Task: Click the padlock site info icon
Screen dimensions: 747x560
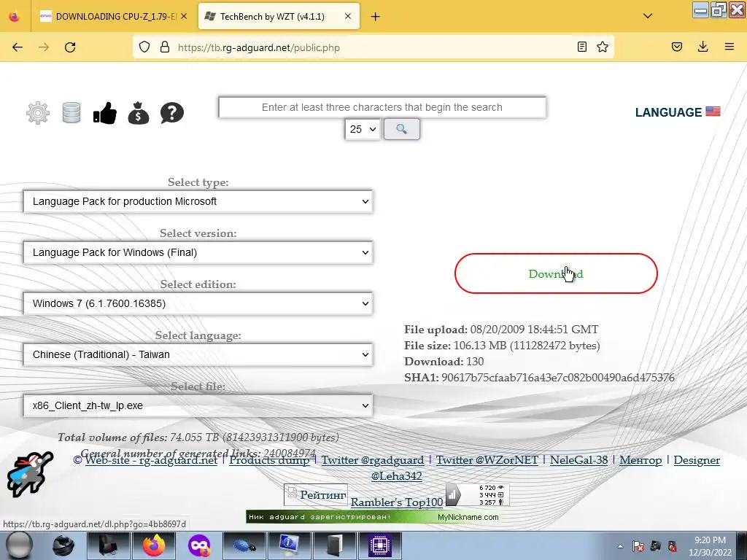Action: pyautogui.click(x=165, y=47)
